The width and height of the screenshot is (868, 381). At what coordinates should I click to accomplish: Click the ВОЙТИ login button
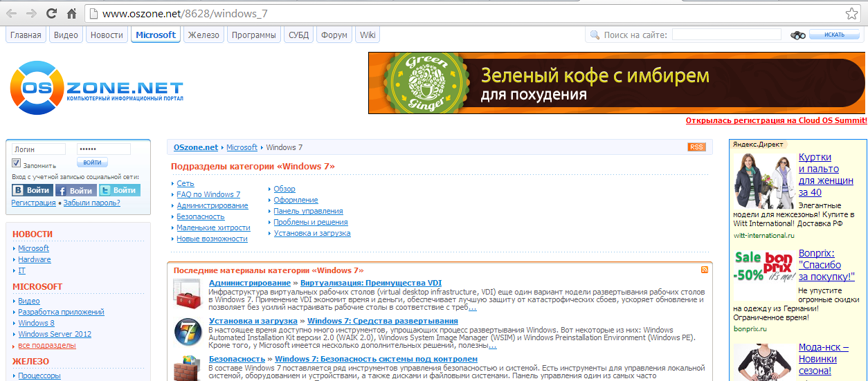tap(92, 162)
